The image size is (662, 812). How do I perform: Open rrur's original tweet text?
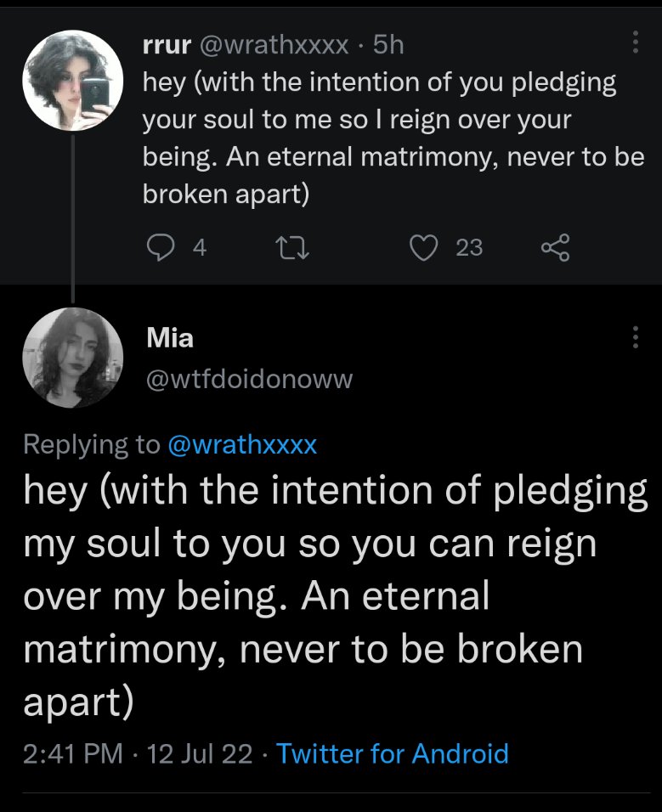[393, 138]
